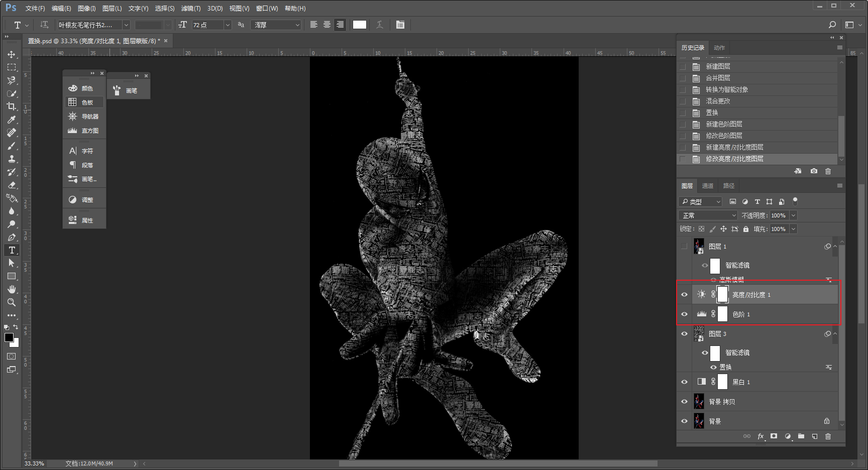Viewport: 868px width, 470px height.
Task: Open the 文件(F) menu
Action: click(35, 9)
